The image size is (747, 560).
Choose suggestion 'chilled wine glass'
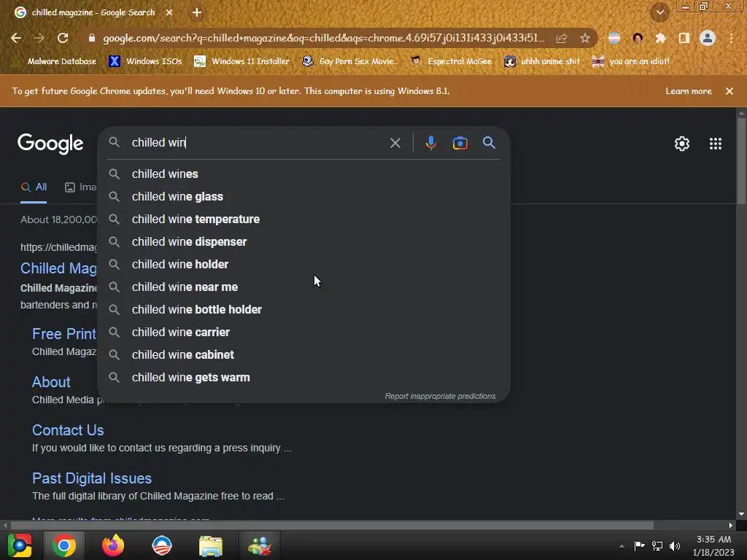click(303, 197)
